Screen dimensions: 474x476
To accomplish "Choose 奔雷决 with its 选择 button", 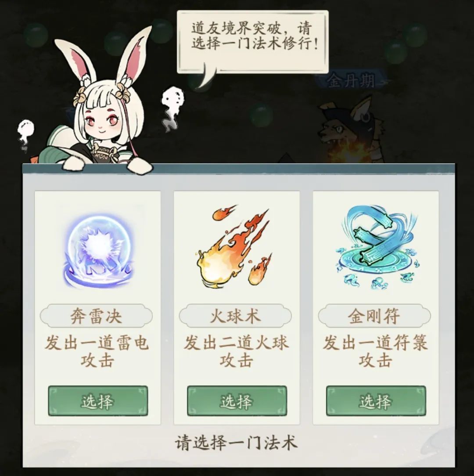I will [98, 401].
